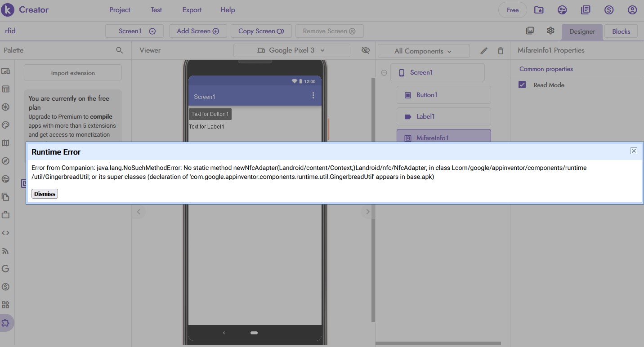Open the Utilities briefcase palette icon

coord(6,215)
